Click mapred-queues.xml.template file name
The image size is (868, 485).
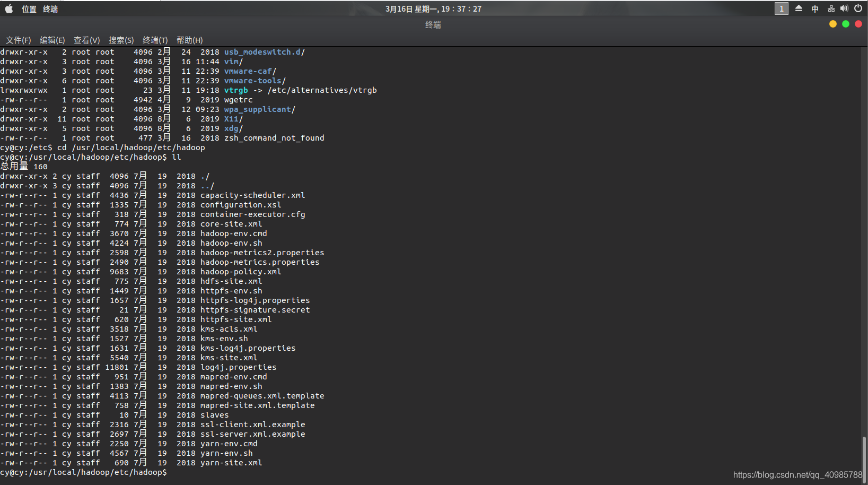click(x=262, y=396)
